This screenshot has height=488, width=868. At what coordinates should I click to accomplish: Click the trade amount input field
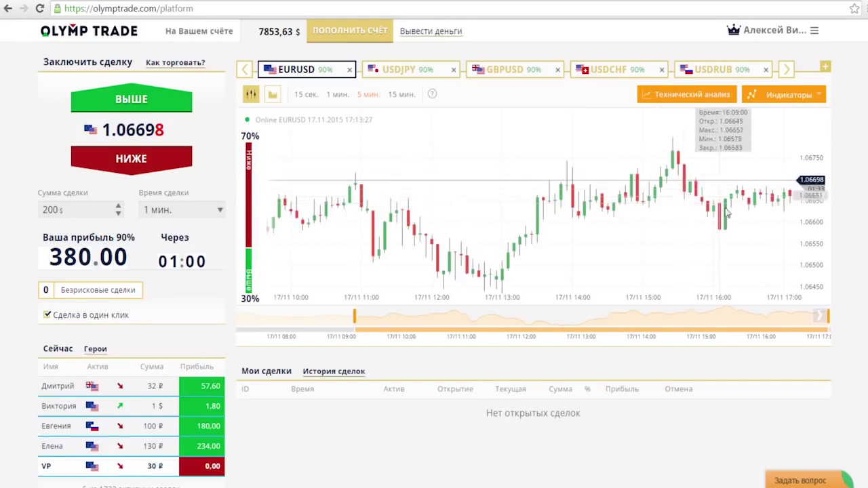coord(75,210)
